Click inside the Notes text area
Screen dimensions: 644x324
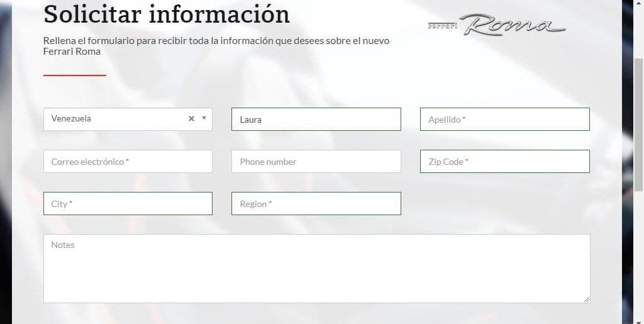click(x=317, y=269)
